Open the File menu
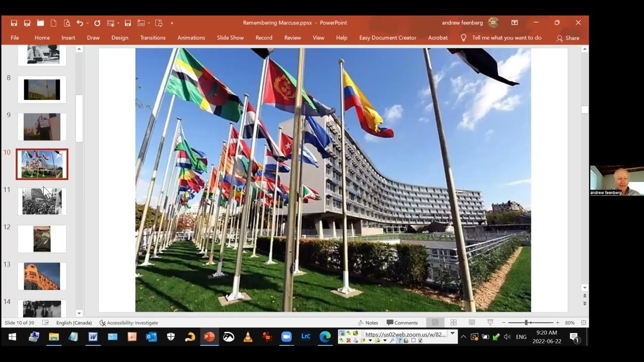Viewport: 644px width, 362px height. 15,38
